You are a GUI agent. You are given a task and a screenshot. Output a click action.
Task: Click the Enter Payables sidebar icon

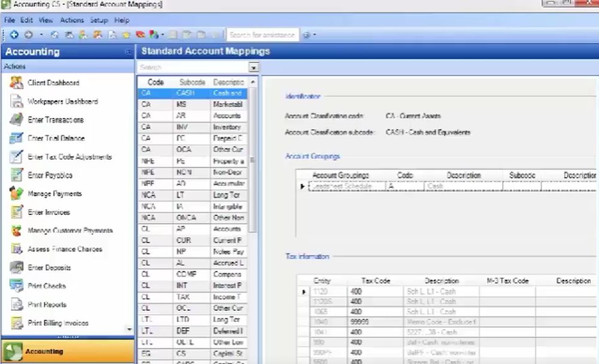pyautogui.click(x=16, y=175)
